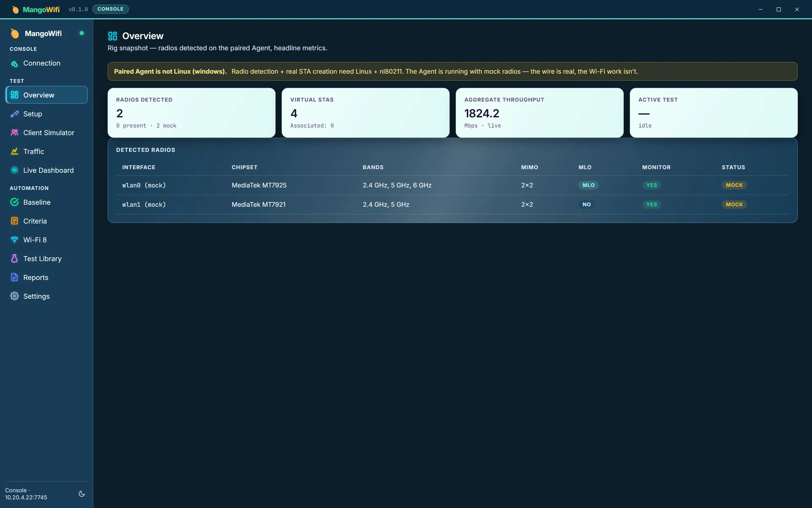Click the MOCK status badge for wlan1
812x508 pixels.
tap(734, 204)
